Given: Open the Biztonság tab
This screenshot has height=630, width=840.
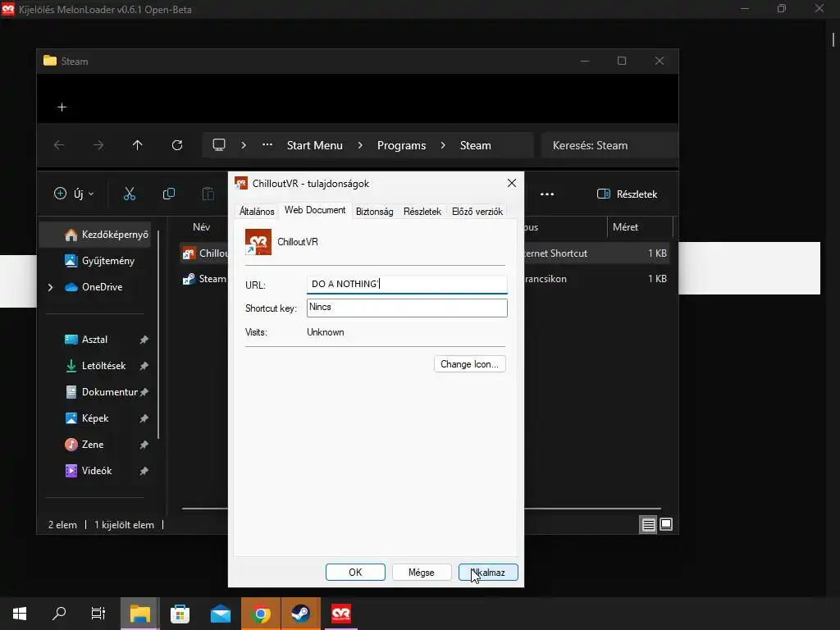Looking at the screenshot, I should click(374, 211).
